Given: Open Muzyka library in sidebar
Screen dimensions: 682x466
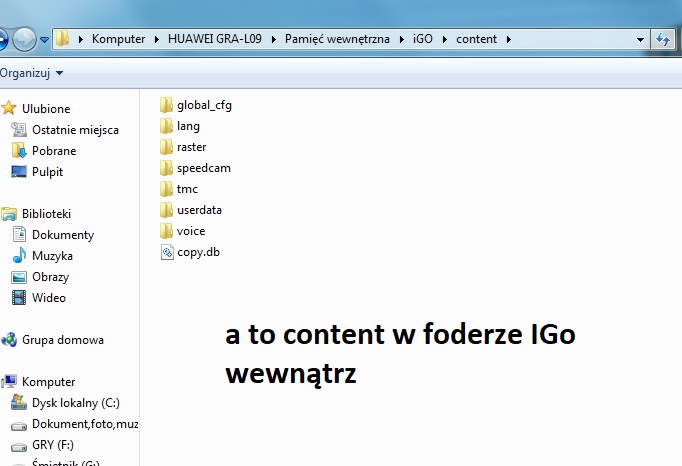Looking at the screenshot, I should click(x=52, y=256).
